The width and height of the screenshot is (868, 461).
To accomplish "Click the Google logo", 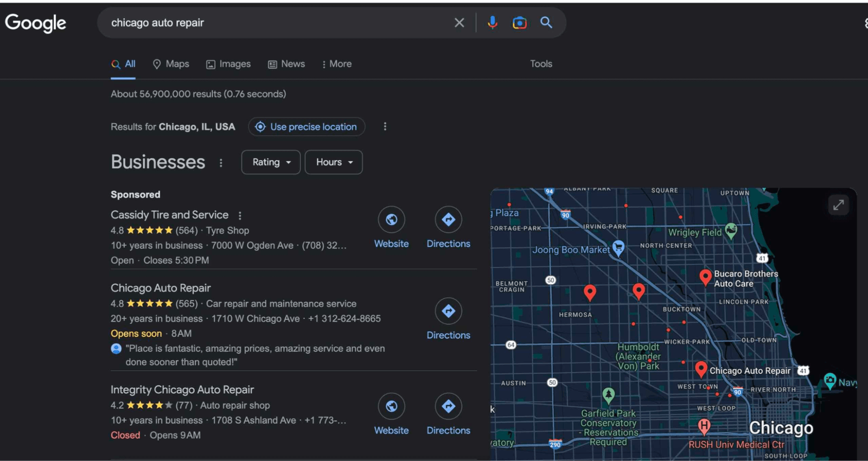I will [x=36, y=23].
